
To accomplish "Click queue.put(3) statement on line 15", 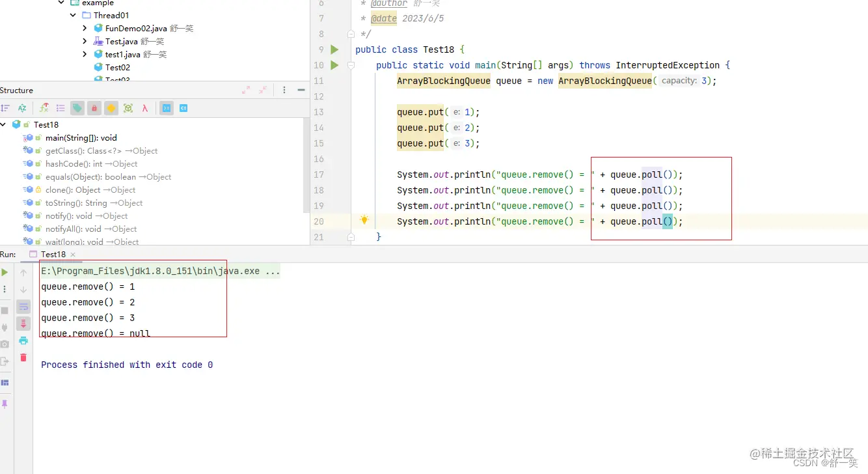I will [438, 143].
